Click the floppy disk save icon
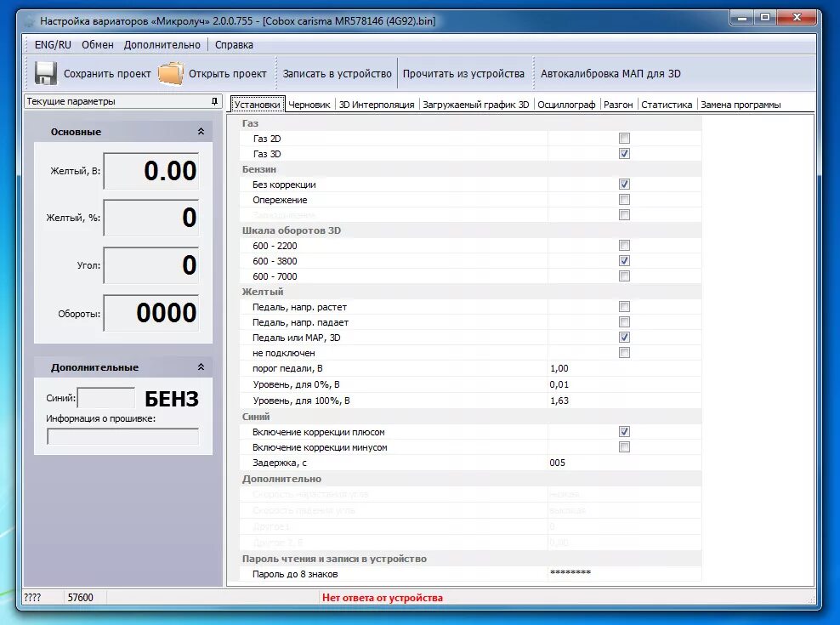 [46, 73]
